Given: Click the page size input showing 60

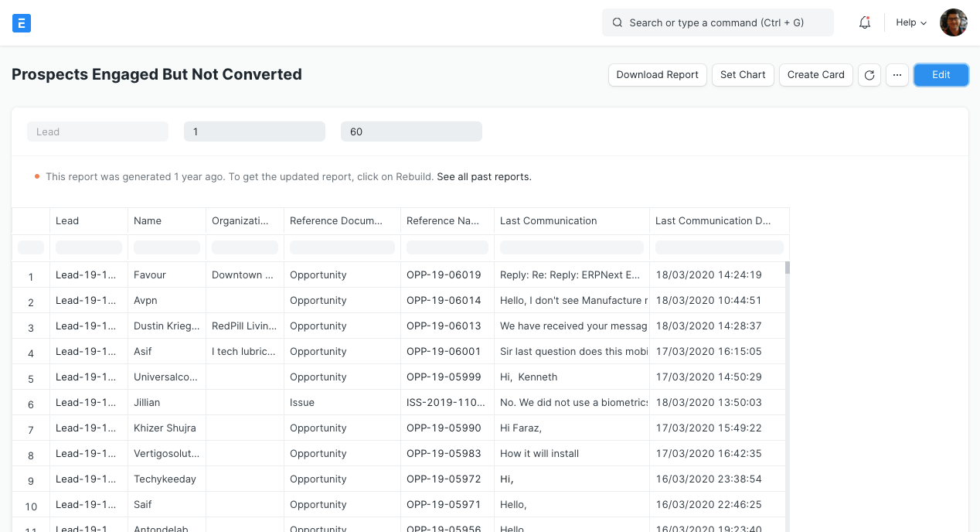Looking at the screenshot, I should [x=411, y=131].
